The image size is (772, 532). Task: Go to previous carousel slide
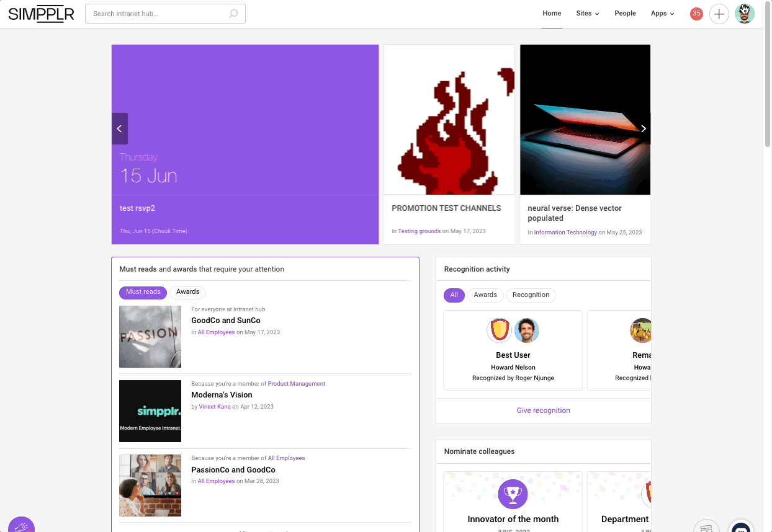(120, 128)
